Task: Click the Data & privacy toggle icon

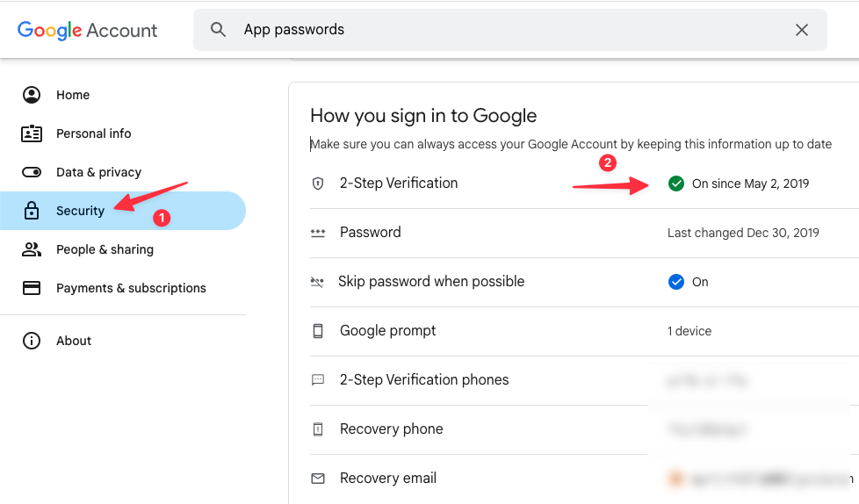Action: 32,172
